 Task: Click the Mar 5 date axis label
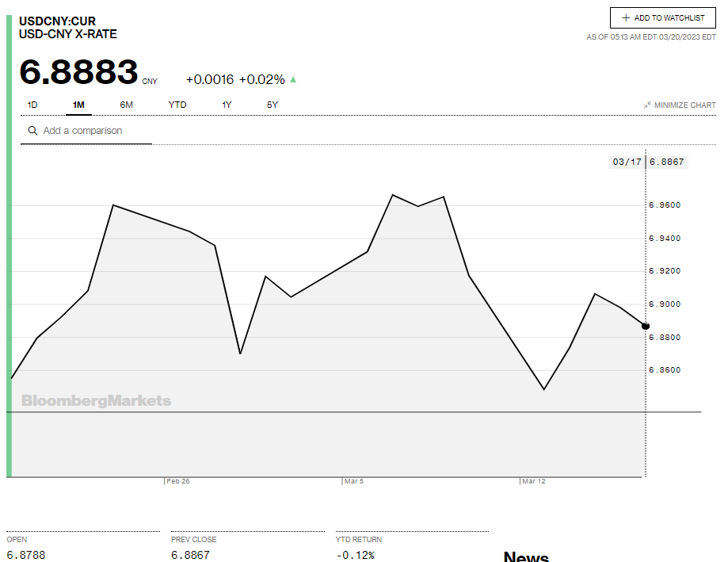(x=354, y=481)
